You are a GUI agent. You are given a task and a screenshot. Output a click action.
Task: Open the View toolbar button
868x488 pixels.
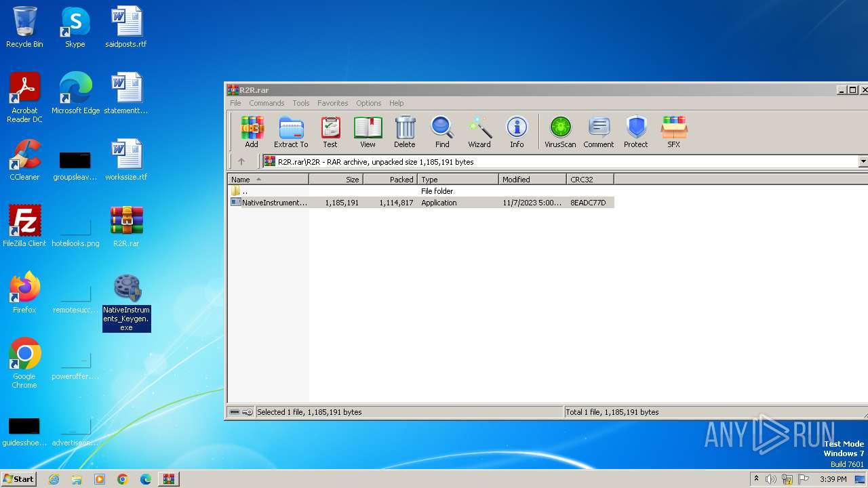[x=368, y=131]
